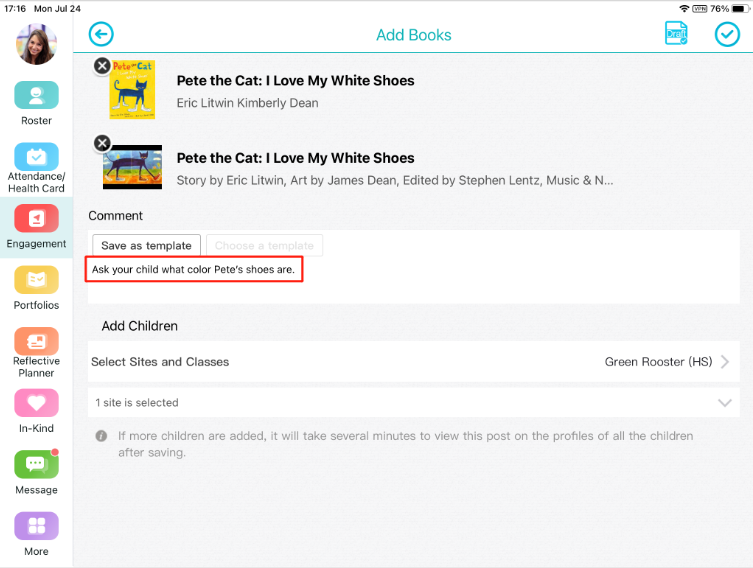Remove the second Pete the Cat video
This screenshot has height=568, width=753.
click(102, 143)
